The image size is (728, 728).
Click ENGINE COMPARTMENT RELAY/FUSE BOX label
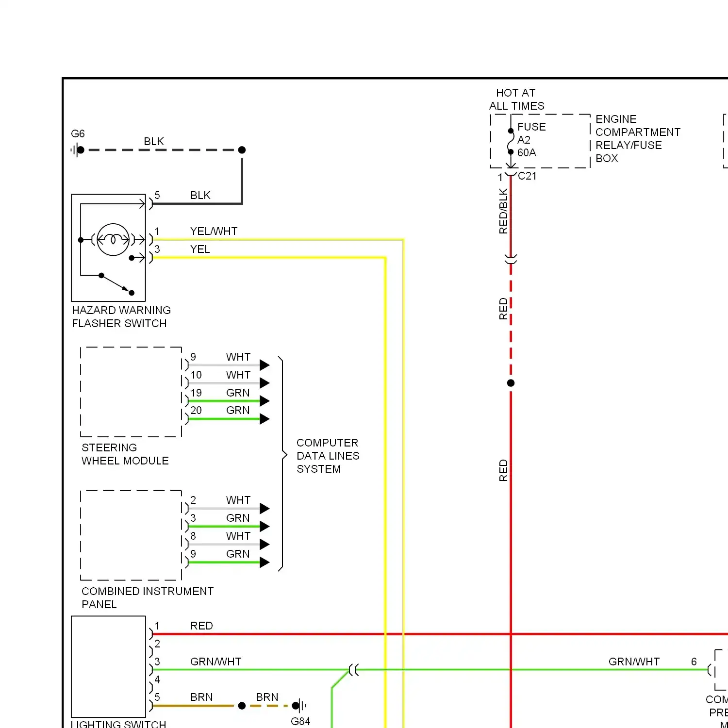tap(638, 138)
